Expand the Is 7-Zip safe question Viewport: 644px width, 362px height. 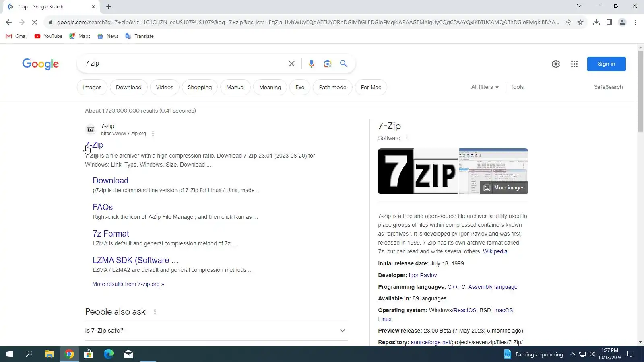click(216, 331)
